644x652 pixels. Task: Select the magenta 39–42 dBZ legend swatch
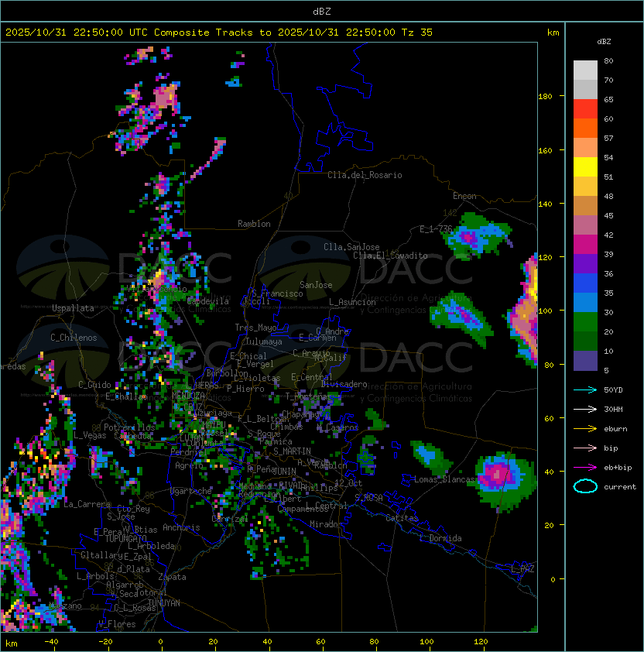(585, 244)
